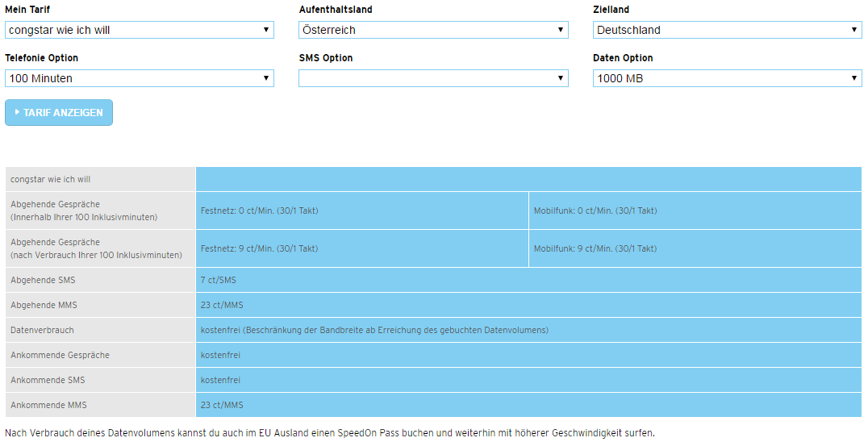Select the congstar wie ich will table header
This screenshot has width=868, height=442.
51,180
